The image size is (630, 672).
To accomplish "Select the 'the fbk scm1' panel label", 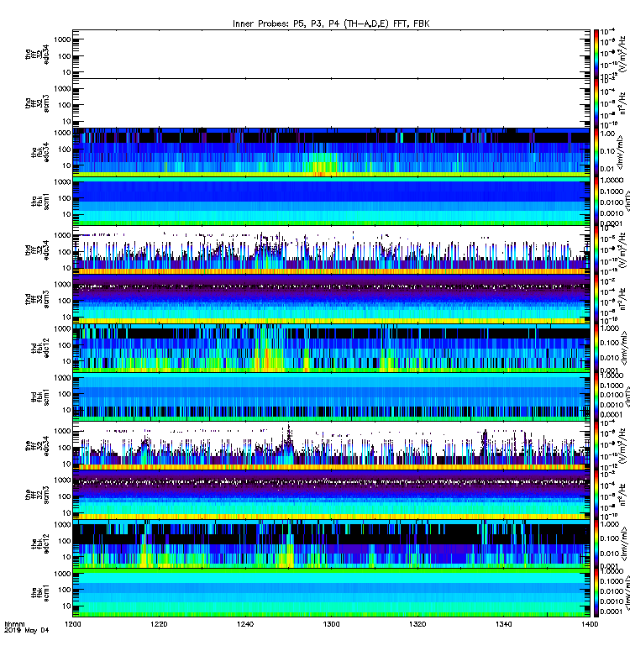I will [x=40, y=593].
